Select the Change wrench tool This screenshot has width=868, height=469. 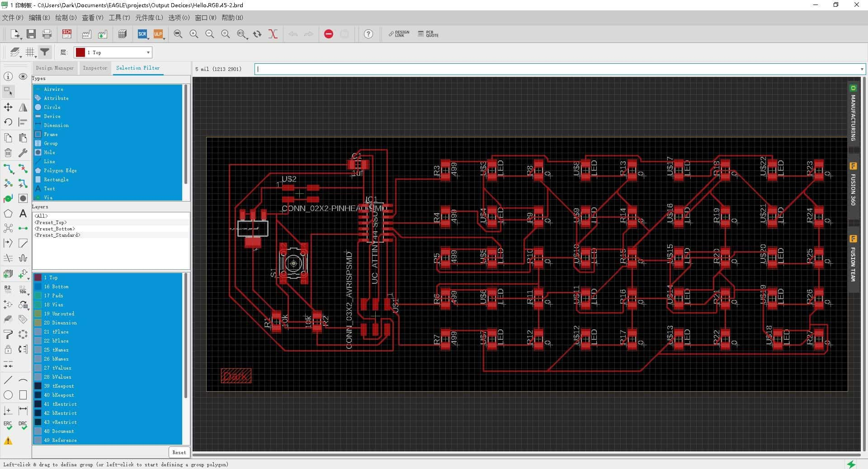(23, 153)
